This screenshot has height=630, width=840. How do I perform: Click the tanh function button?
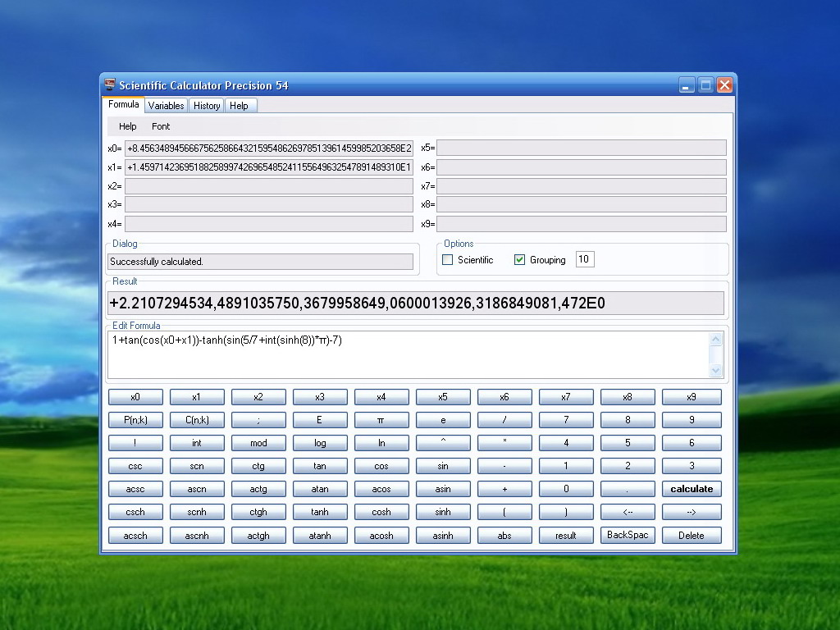pyautogui.click(x=320, y=512)
